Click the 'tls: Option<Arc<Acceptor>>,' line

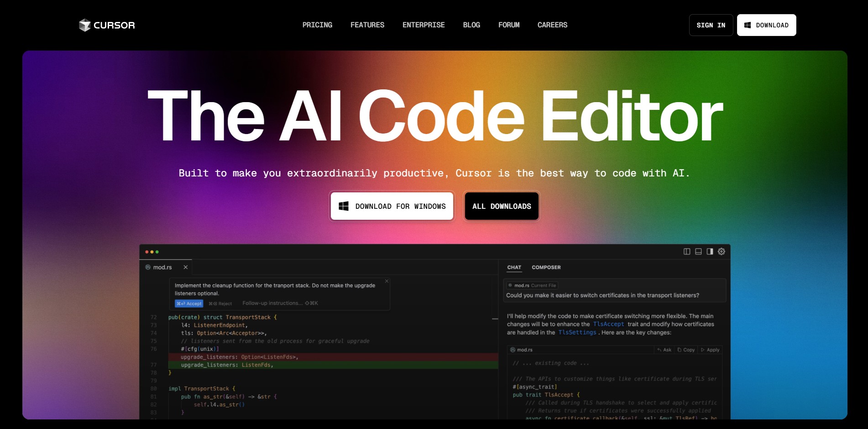pos(224,333)
